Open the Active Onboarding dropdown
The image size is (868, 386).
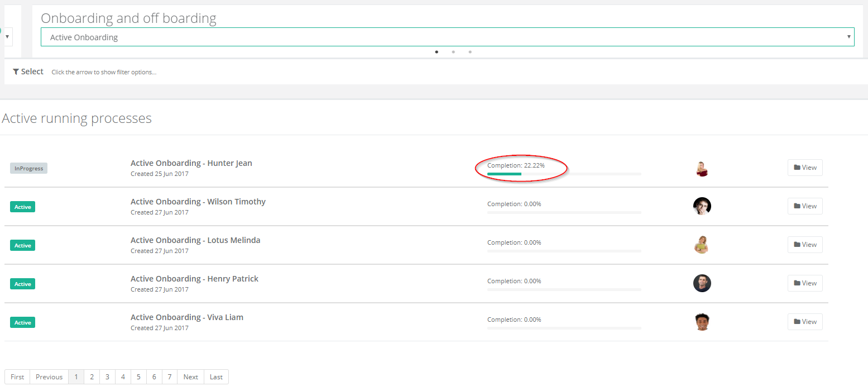tap(447, 37)
